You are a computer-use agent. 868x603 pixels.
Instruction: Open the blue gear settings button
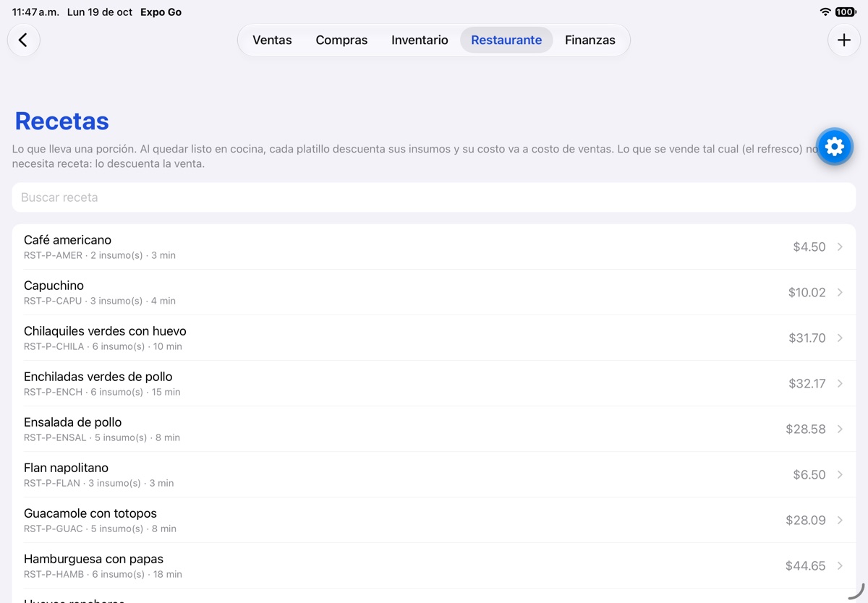834,147
